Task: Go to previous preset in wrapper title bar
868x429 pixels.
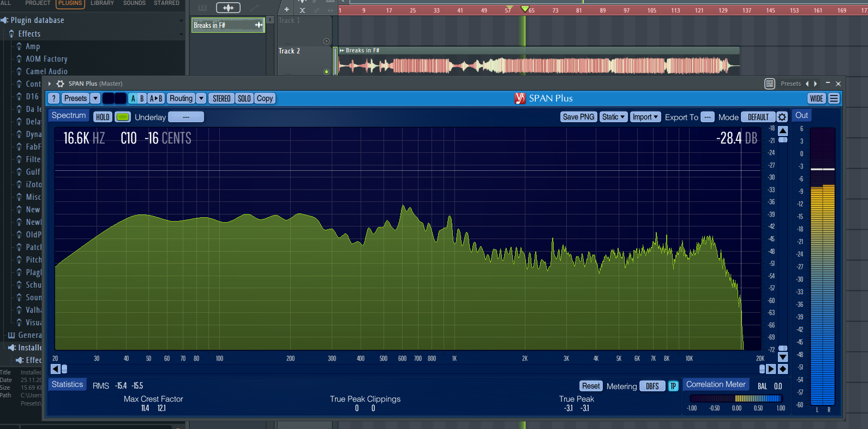Action: pyautogui.click(x=807, y=84)
